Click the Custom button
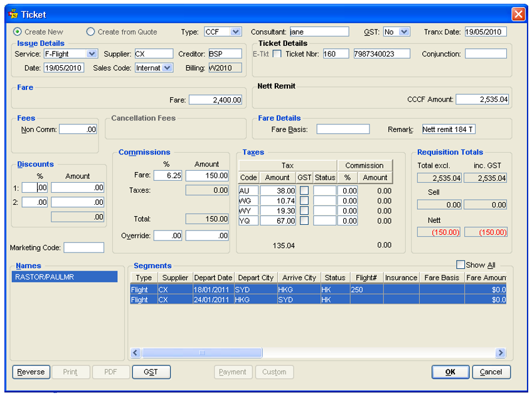Screen dimensions: 532x395 click(274, 372)
